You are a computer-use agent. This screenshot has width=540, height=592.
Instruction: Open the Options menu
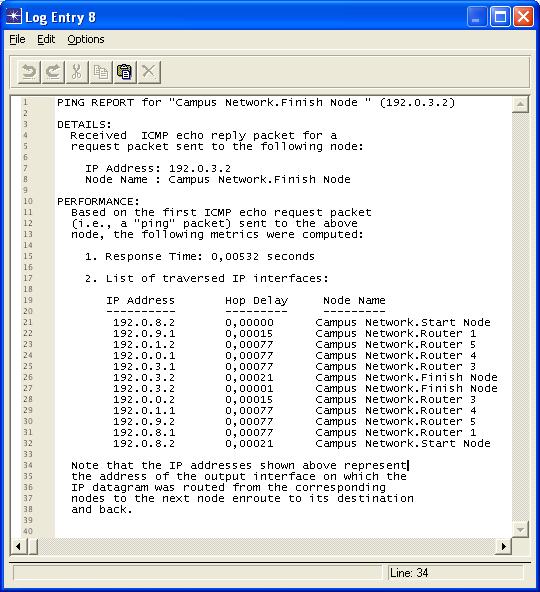coord(86,39)
